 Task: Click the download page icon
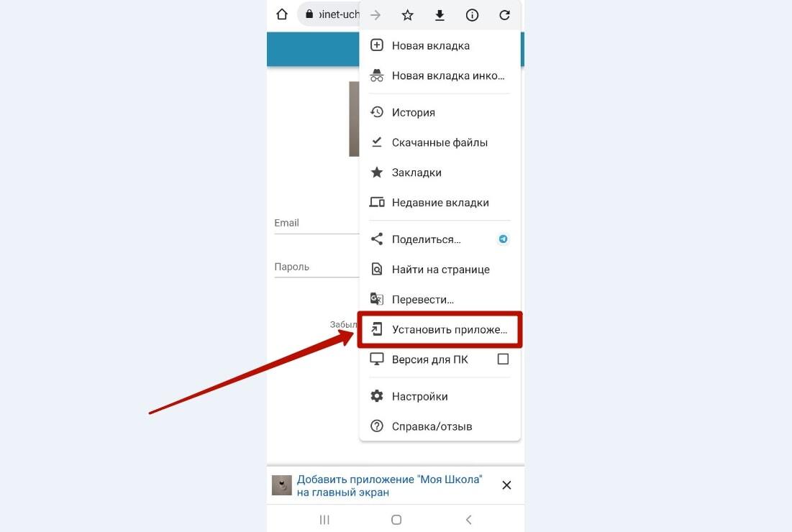click(440, 15)
